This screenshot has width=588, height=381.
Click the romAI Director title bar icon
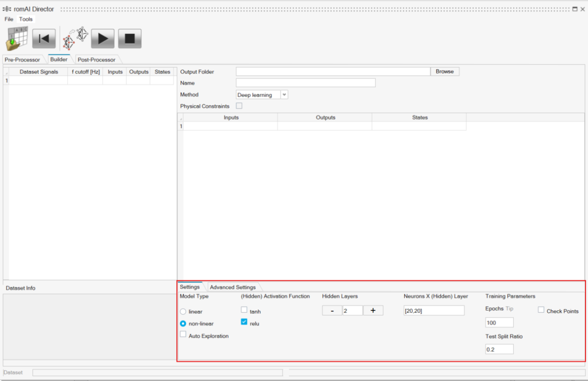coord(7,9)
